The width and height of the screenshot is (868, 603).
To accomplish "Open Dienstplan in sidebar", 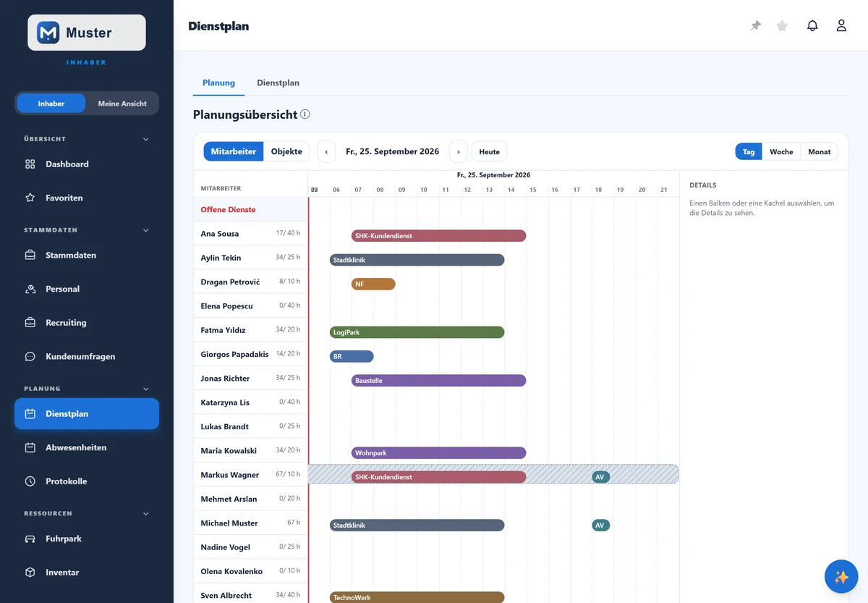I will click(x=87, y=414).
